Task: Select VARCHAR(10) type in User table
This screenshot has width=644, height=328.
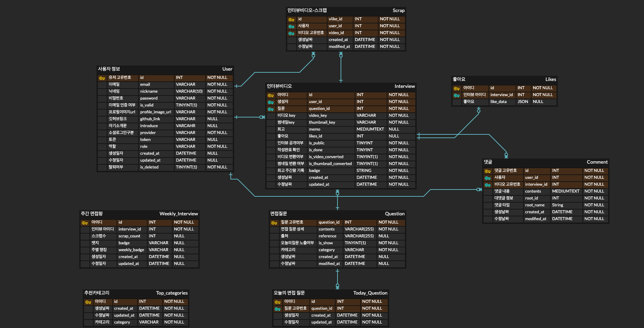Action: tap(189, 91)
